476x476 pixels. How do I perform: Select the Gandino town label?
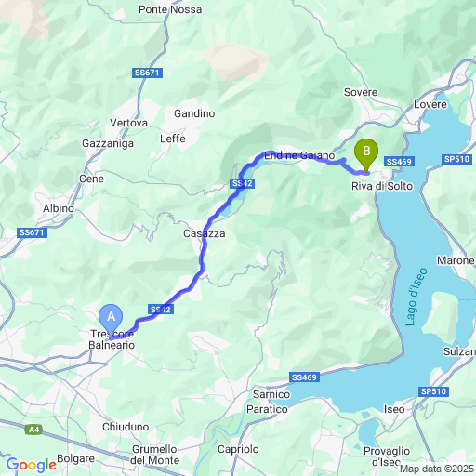pyautogui.click(x=194, y=113)
